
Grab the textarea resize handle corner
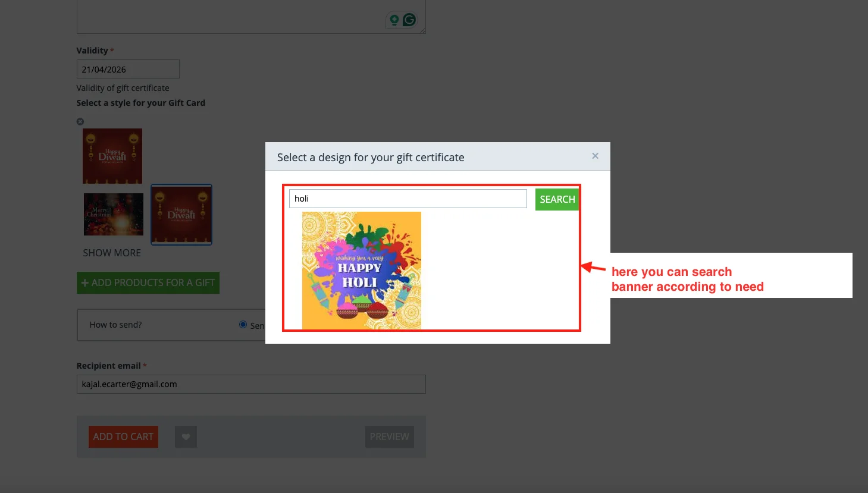click(423, 31)
